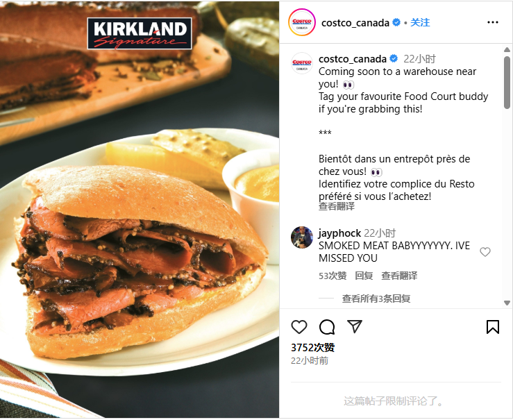The image size is (513, 420).
Task: Open the costco_canada story ring avatar in the header
Action: point(302,22)
